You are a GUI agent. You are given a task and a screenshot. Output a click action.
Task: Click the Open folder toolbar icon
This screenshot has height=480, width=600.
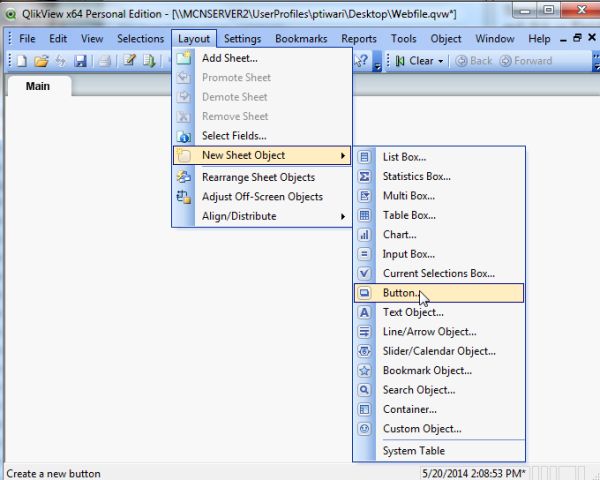click(x=41, y=60)
